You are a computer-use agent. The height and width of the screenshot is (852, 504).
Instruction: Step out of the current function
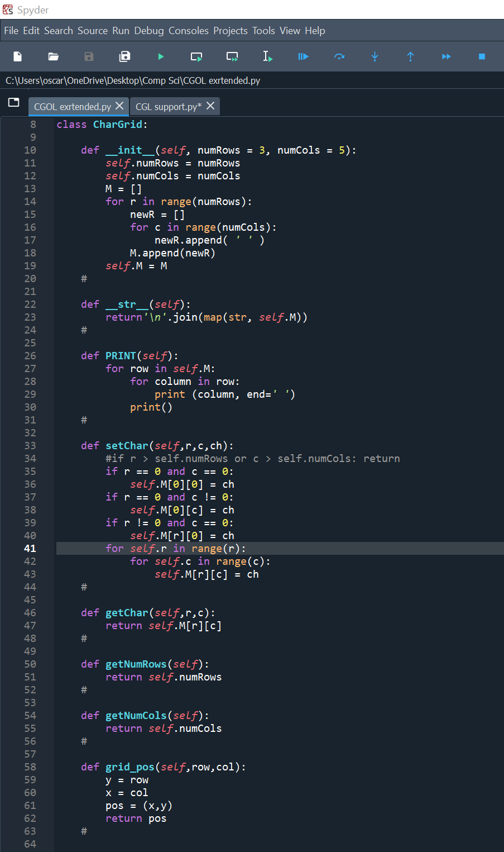(x=410, y=56)
